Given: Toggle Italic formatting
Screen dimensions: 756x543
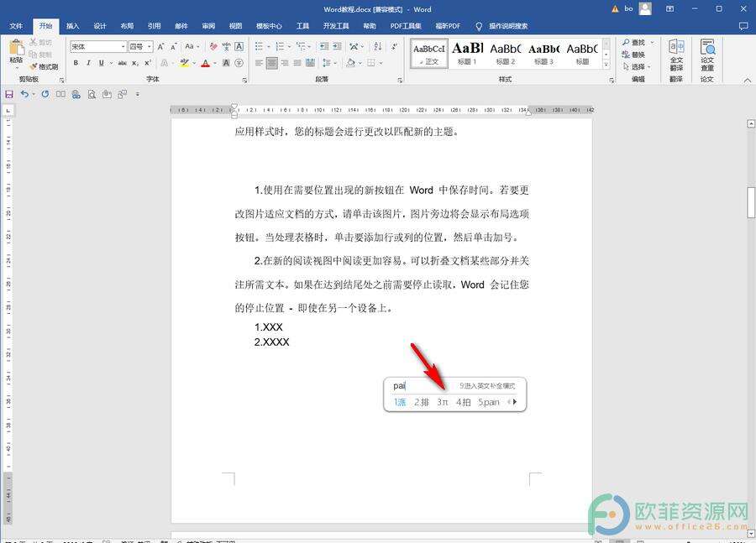Looking at the screenshot, I should pyautogui.click(x=88, y=63).
